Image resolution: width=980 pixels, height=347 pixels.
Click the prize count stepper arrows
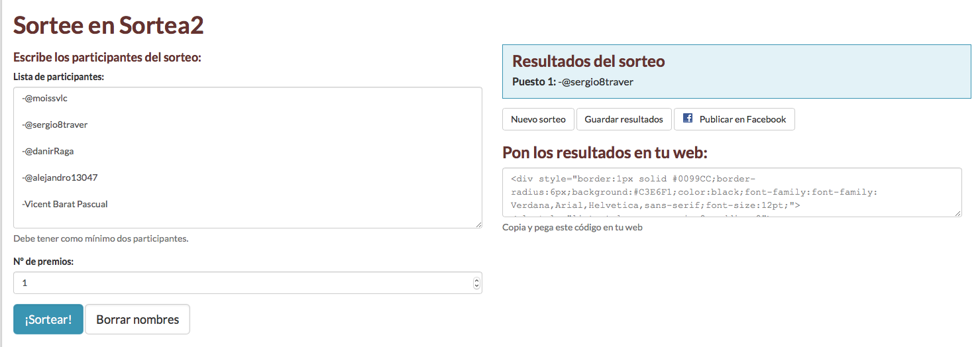476,283
